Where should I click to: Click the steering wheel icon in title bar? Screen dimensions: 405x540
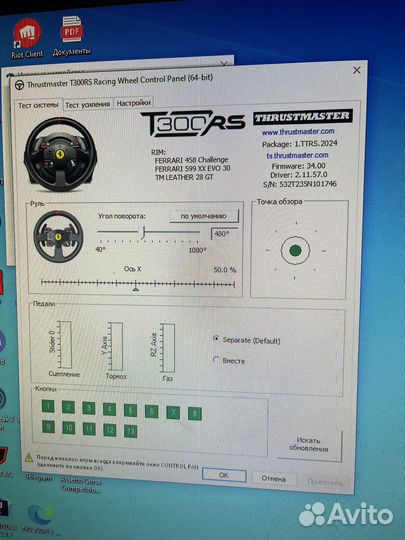[19, 85]
